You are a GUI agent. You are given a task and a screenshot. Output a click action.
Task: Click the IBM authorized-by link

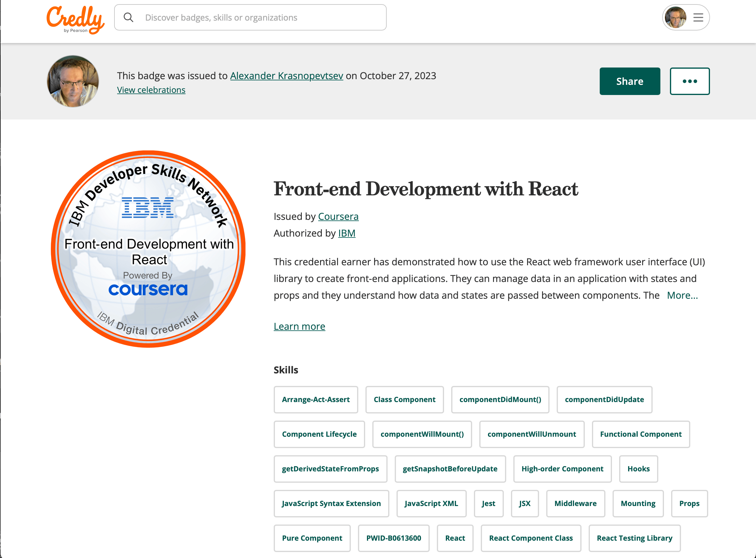[347, 233]
